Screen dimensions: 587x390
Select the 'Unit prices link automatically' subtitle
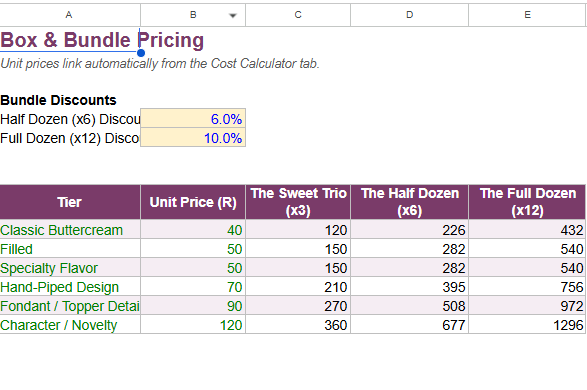coord(159,64)
